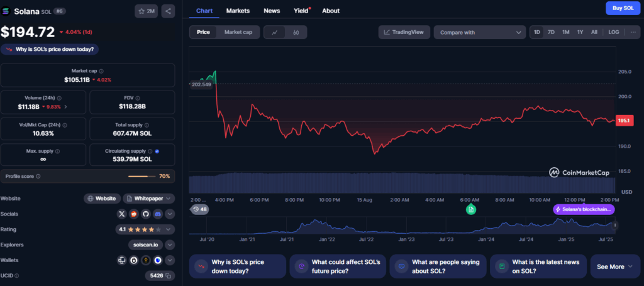Switch to the About tab
This screenshot has height=286, width=644.
pos(331,11)
